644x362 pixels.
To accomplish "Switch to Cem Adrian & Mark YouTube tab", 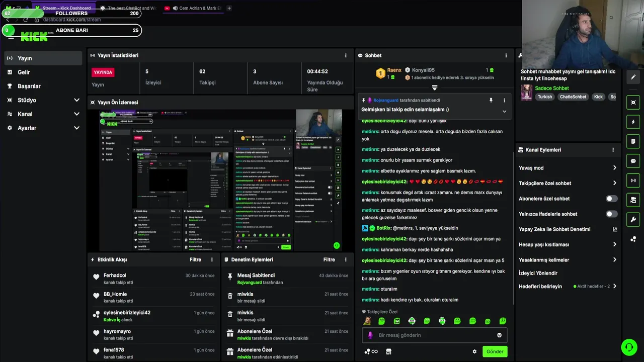I will (x=193, y=8).
